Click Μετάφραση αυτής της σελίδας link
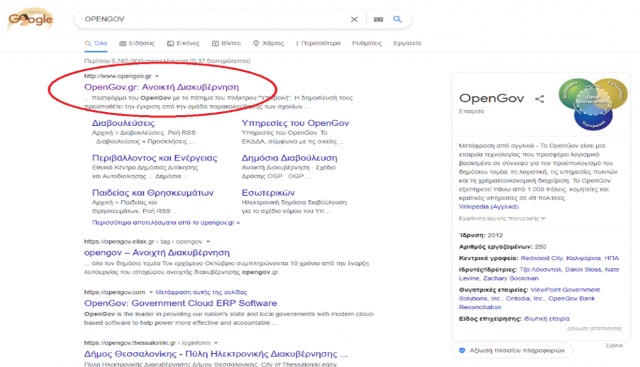This screenshot has height=367, width=640. pos(201,292)
